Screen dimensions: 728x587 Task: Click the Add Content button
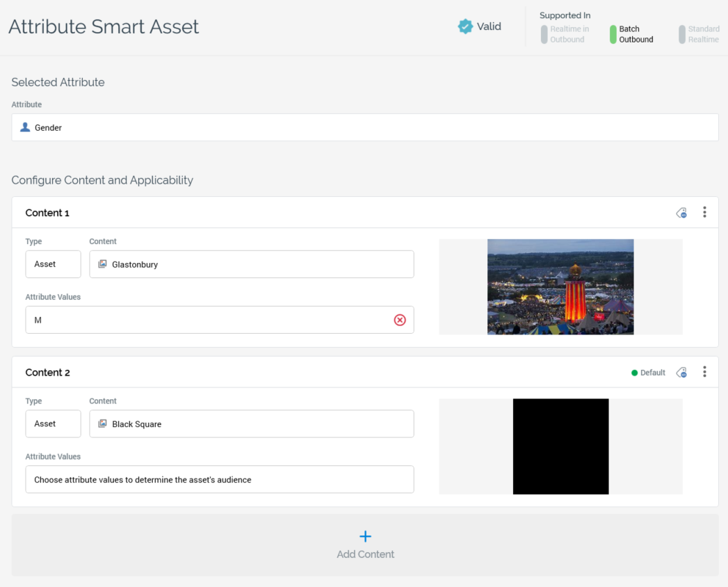coord(365,545)
